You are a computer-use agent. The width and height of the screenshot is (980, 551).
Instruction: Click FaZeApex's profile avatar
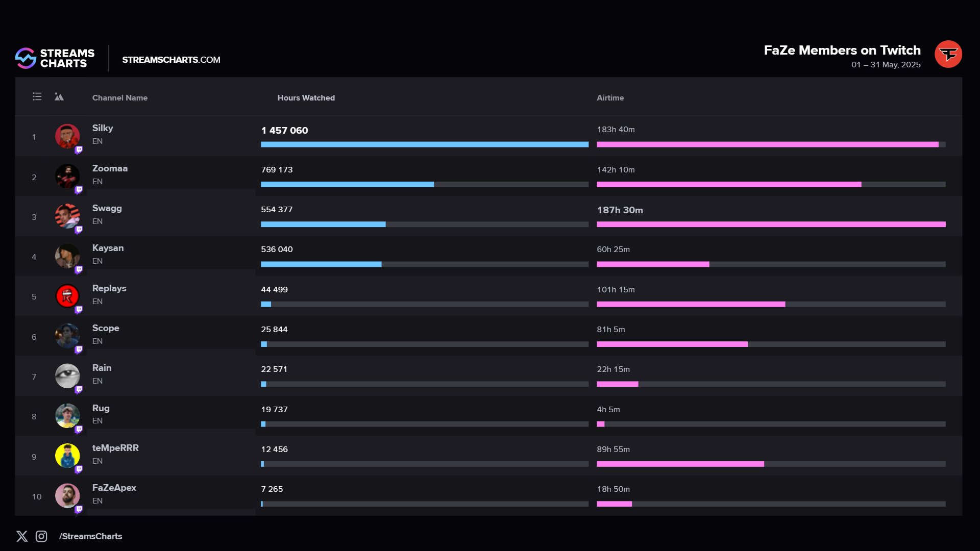[67, 495]
